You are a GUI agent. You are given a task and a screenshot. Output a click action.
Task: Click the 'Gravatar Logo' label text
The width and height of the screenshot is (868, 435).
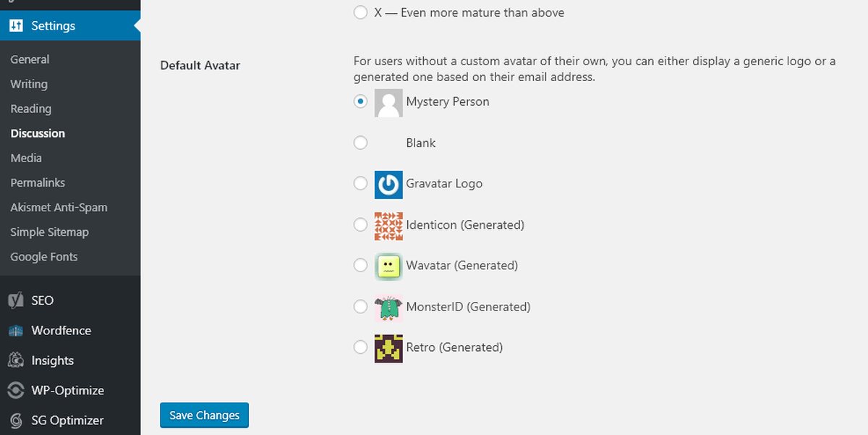(444, 183)
